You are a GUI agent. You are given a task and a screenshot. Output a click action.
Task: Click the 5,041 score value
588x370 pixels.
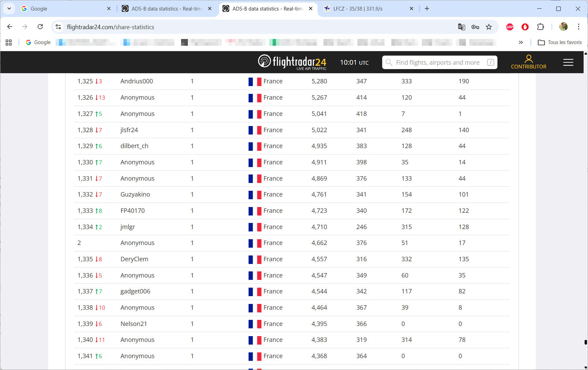[x=319, y=114]
